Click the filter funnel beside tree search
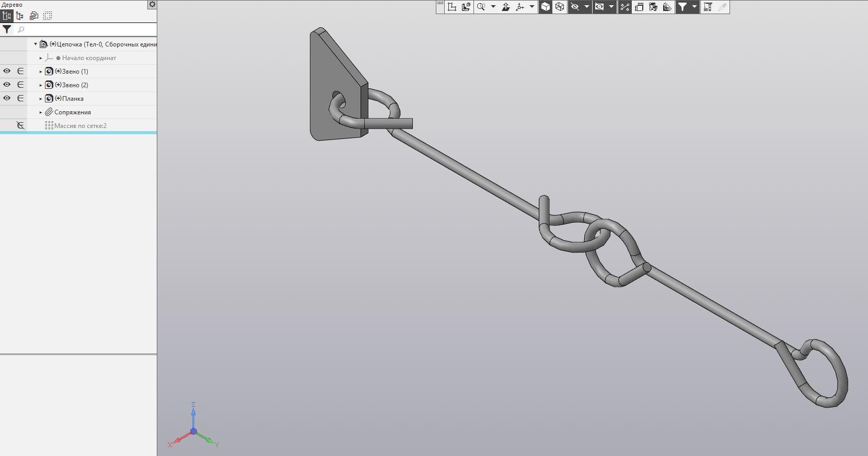The image size is (868, 456). pyautogui.click(x=7, y=30)
